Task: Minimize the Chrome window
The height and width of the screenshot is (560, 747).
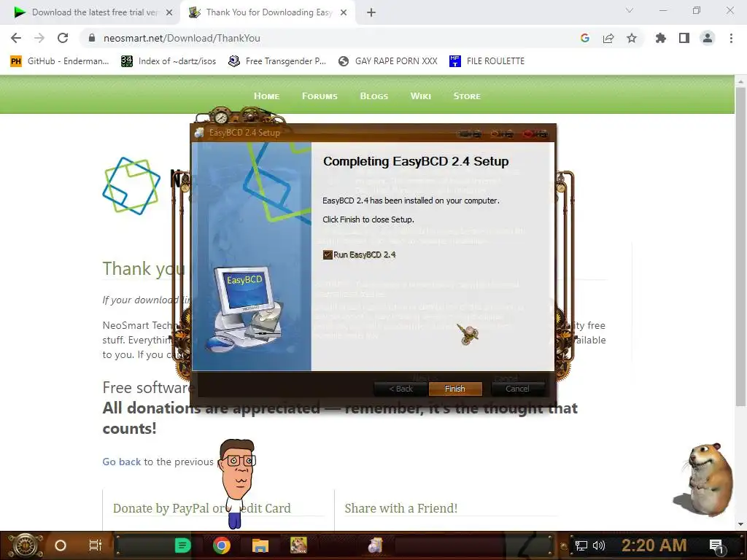Action: (x=663, y=10)
